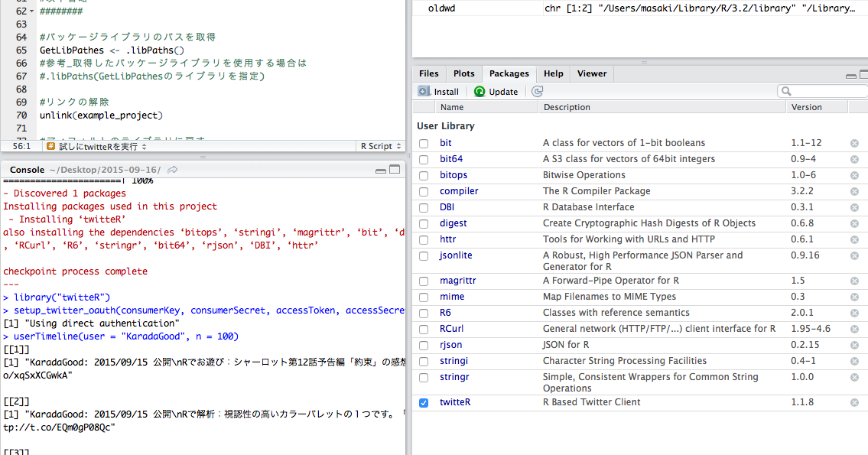
Task: Check the mime package checkbox
Action: tap(424, 297)
